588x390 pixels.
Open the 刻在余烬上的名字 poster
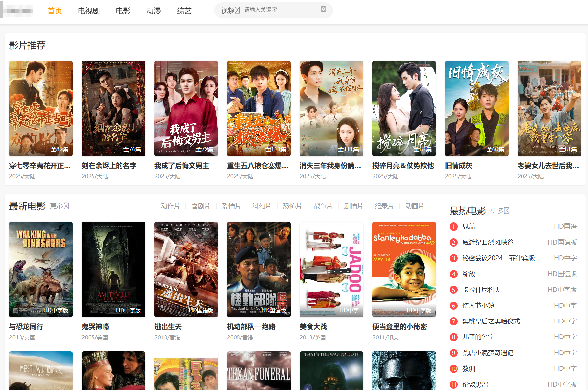113,108
